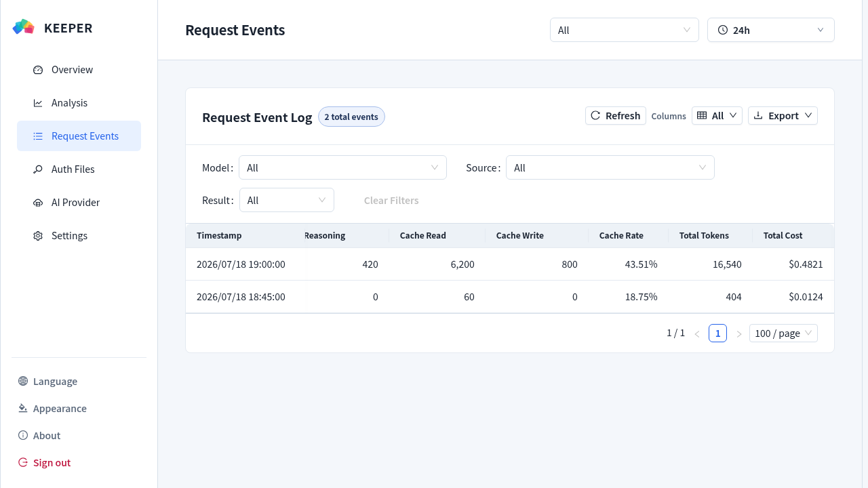Click the 43.51% cache rate value

coord(641,264)
